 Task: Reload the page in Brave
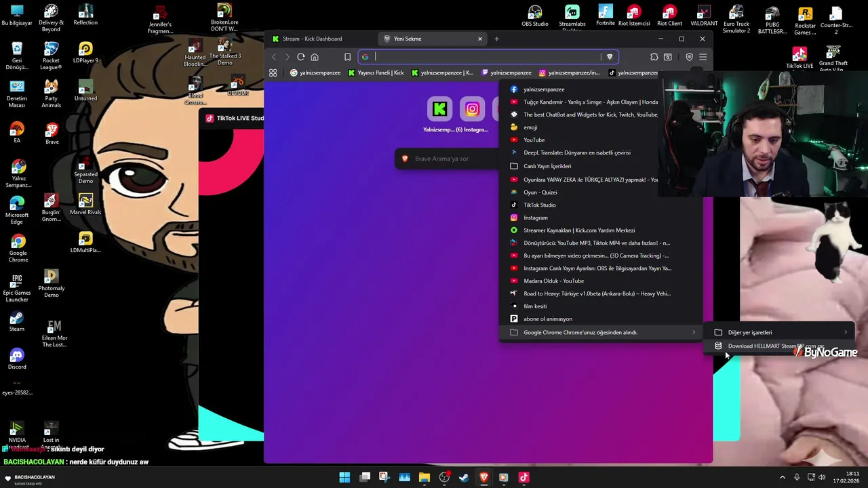(x=301, y=57)
